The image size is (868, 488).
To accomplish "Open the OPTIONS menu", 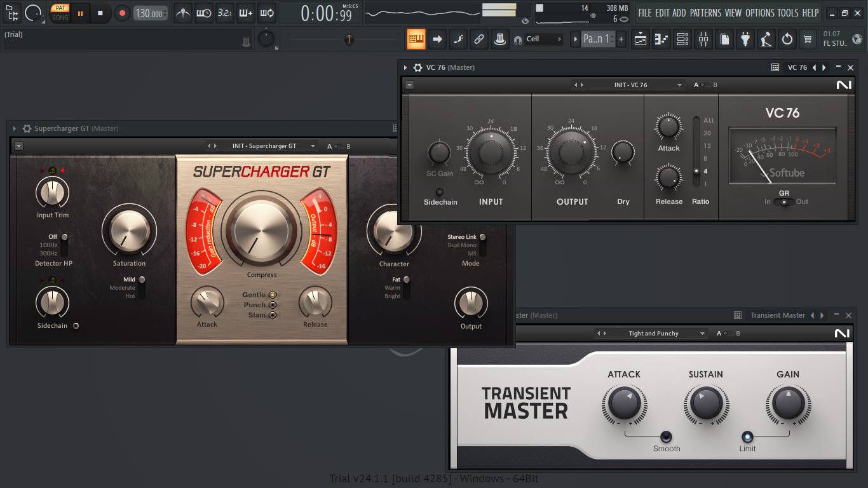I will 760,13.
